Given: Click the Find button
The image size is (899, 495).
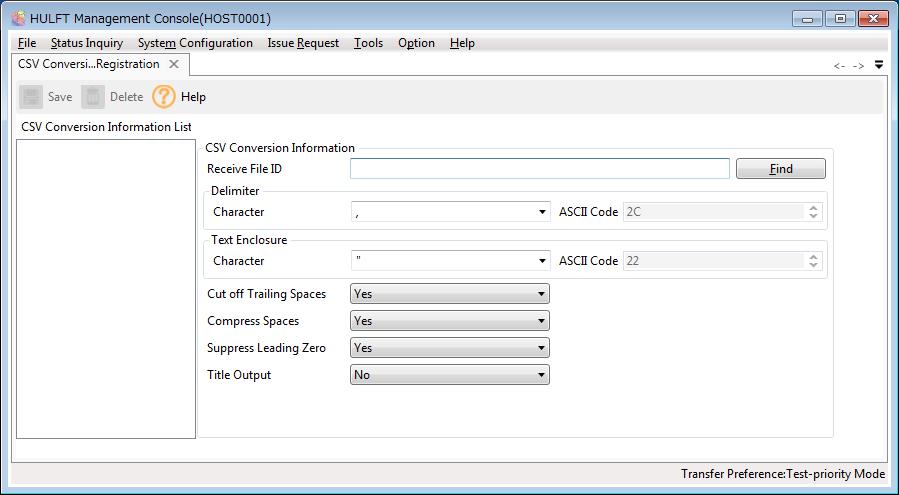Looking at the screenshot, I should 781,169.
